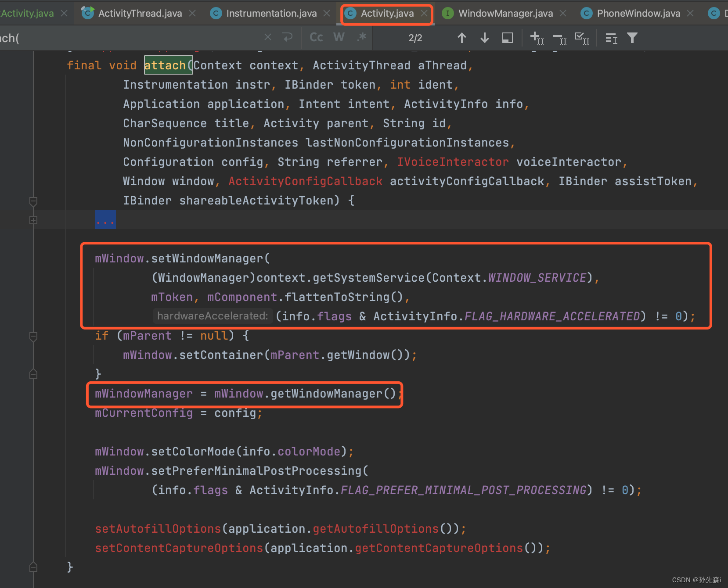The height and width of the screenshot is (588, 728).
Task: Click setContentCaptureOptions method call
Action: pyautogui.click(x=179, y=548)
